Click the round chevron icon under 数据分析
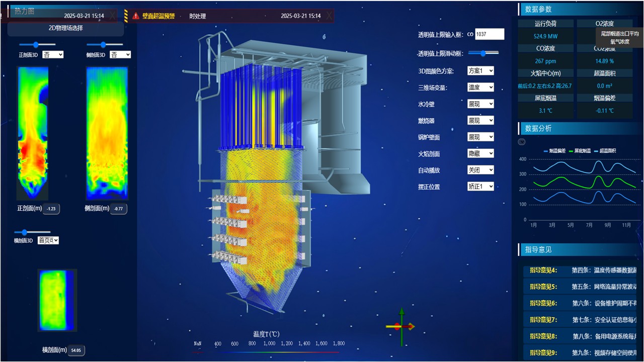Screen dimensions: 644x362 coord(522,142)
